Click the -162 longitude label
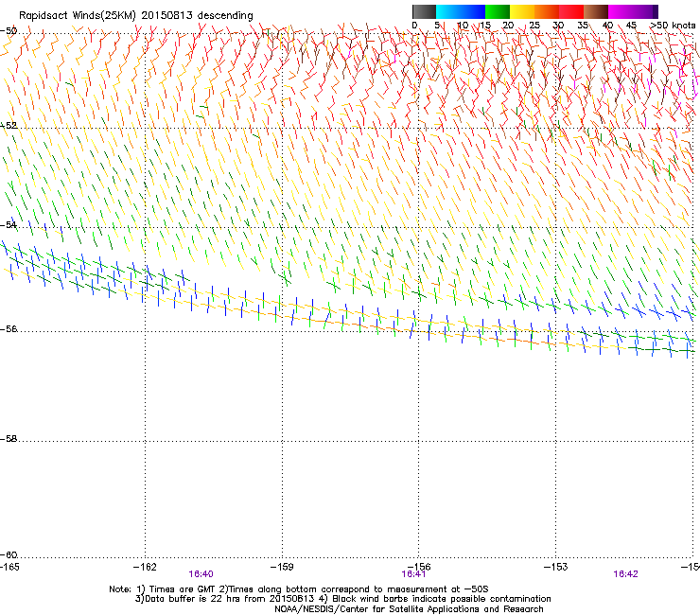 145,567
